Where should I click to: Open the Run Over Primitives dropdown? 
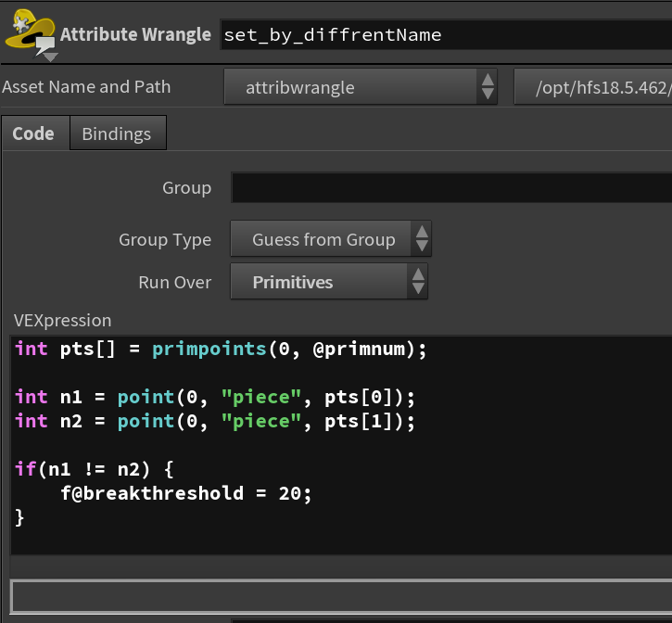[329, 282]
